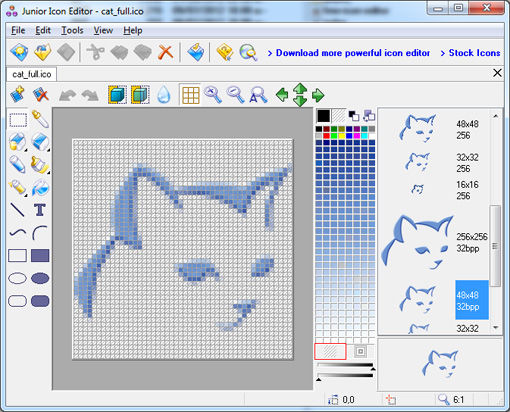Select the filled ellipse tool
Image resolution: width=510 pixels, height=412 pixels.
[x=40, y=278]
